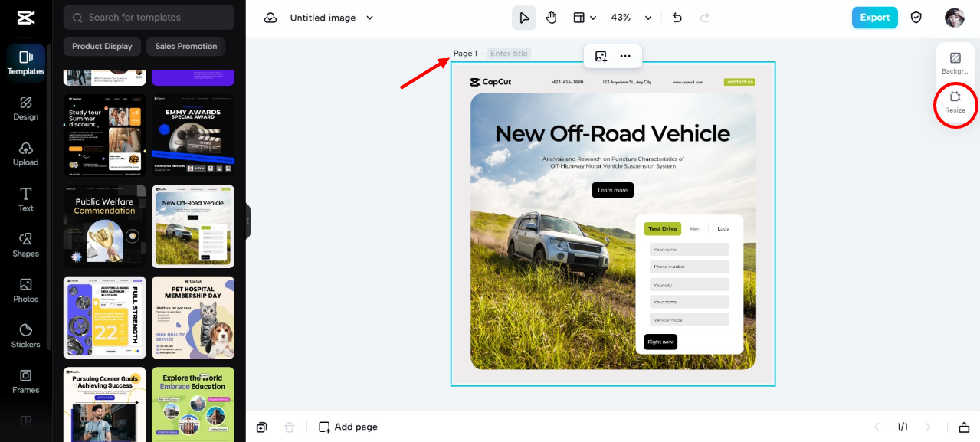This screenshot has width=980, height=442.
Task: Filter by Sales Promotion tag
Action: pyautogui.click(x=186, y=46)
